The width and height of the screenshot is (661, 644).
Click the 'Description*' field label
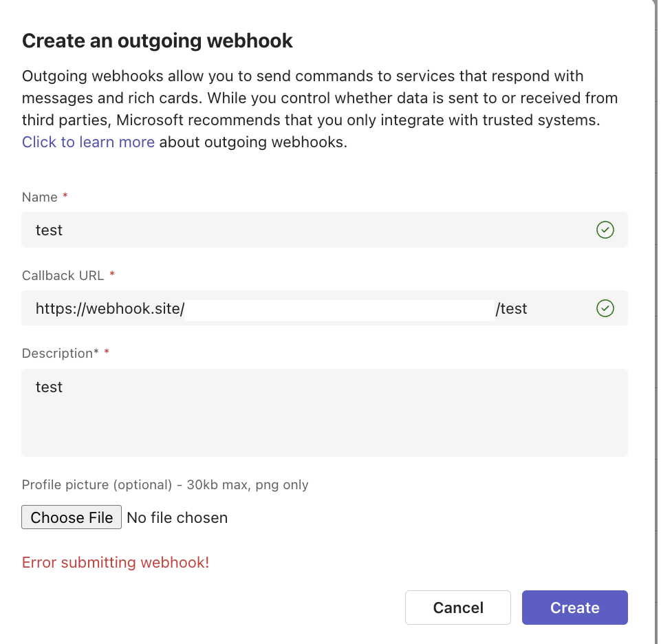click(61, 353)
